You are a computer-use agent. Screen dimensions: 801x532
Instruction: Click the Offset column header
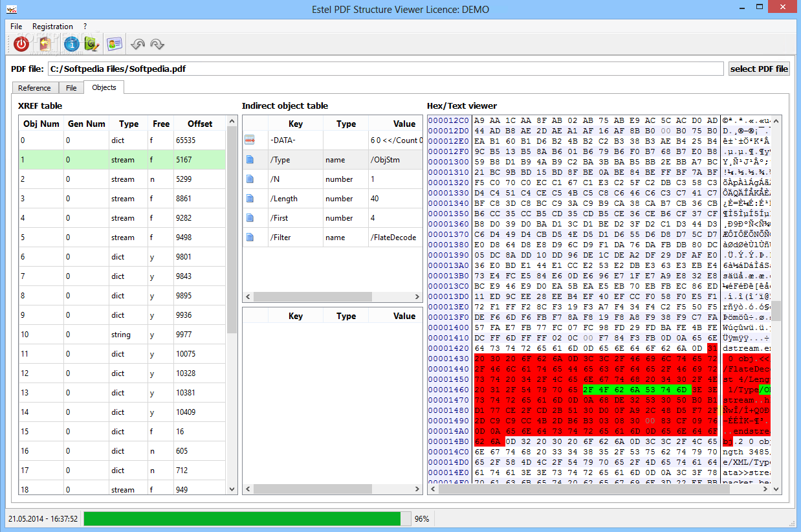click(x=200, y=124)
